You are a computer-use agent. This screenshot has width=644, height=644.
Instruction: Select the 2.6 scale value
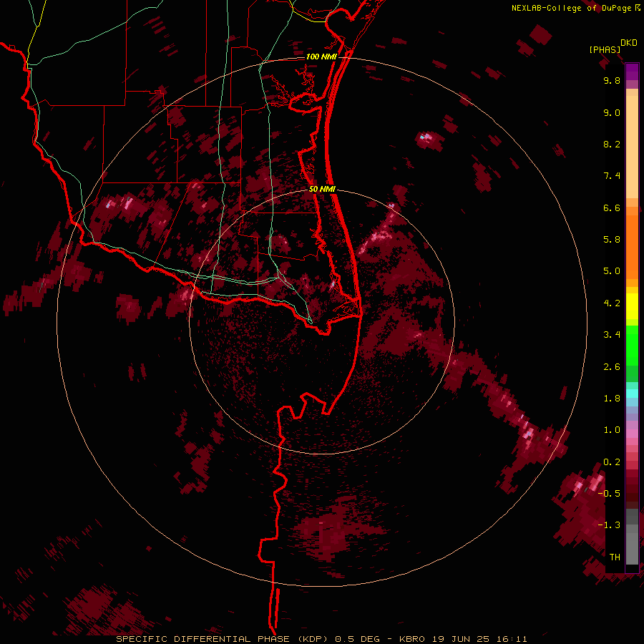[x=612, y=367]
